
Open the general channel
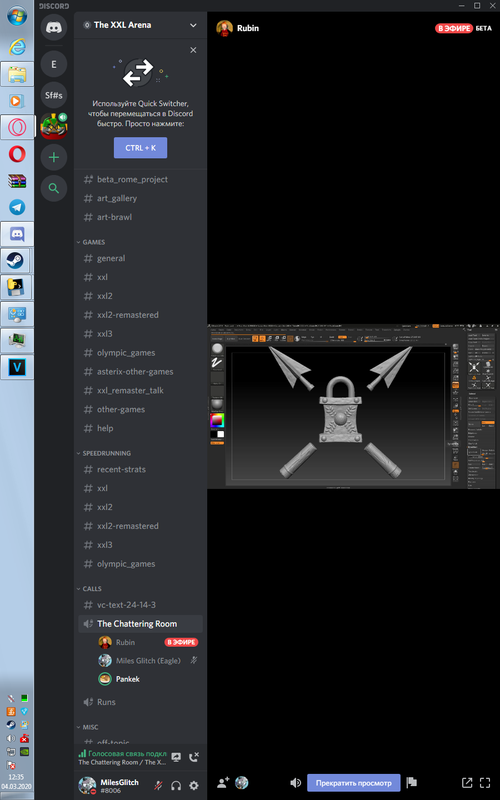click(140, 258)
